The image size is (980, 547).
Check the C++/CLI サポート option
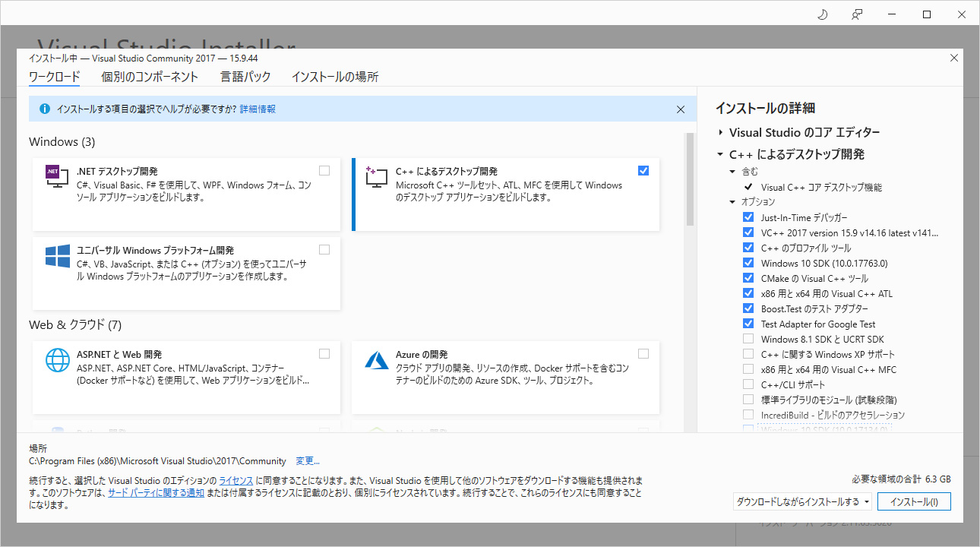[x=748, y=384]
